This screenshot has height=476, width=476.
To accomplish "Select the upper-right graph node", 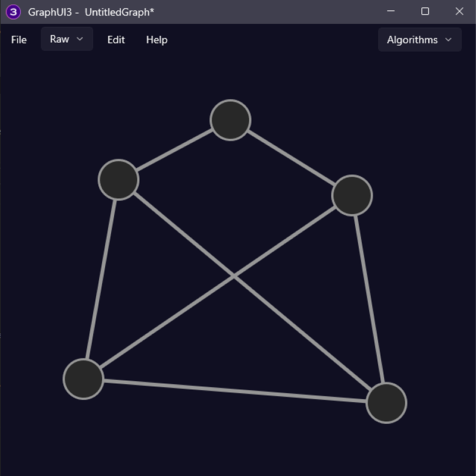I will click(352, 195).
